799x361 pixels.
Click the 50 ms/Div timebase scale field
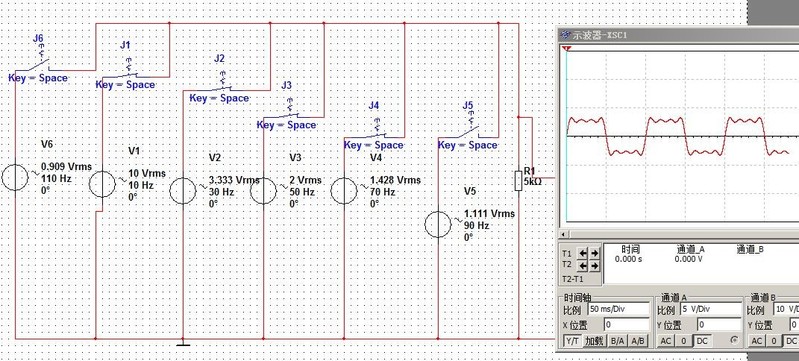point(619,309)
